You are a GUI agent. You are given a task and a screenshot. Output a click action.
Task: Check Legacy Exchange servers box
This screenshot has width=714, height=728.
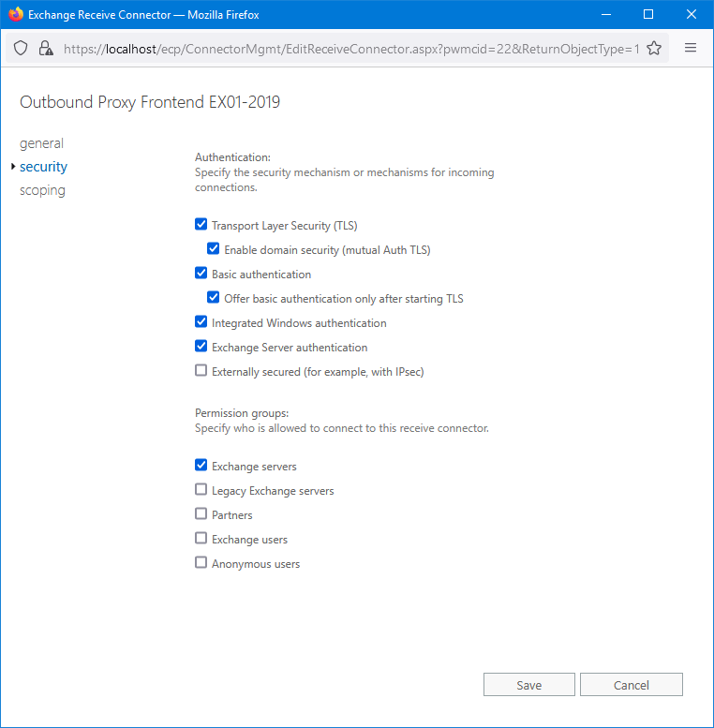(201, 490)
